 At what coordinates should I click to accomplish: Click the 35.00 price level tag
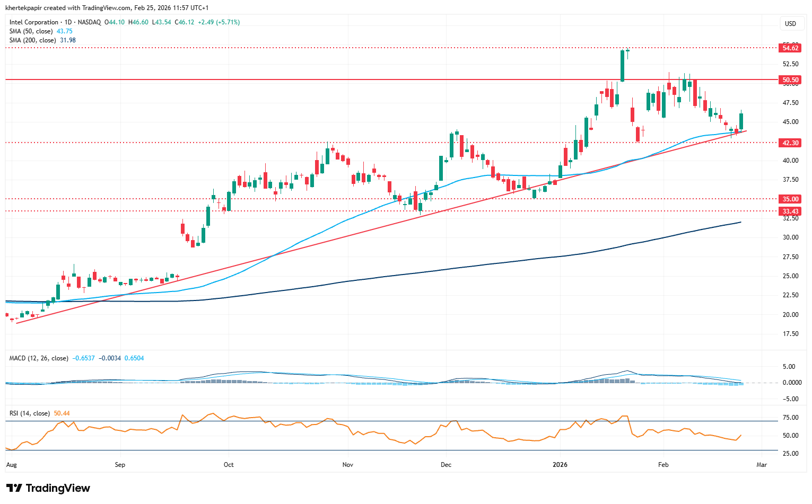[x=790, y=199]
